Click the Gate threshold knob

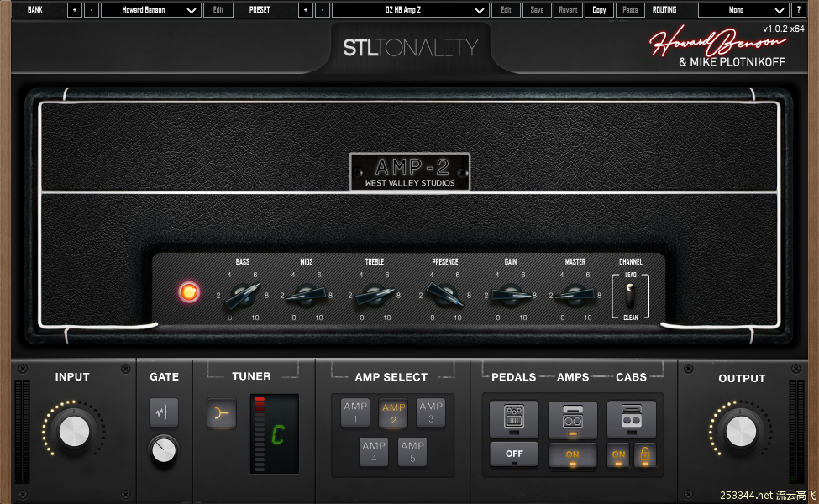click(x=164, y=450)
